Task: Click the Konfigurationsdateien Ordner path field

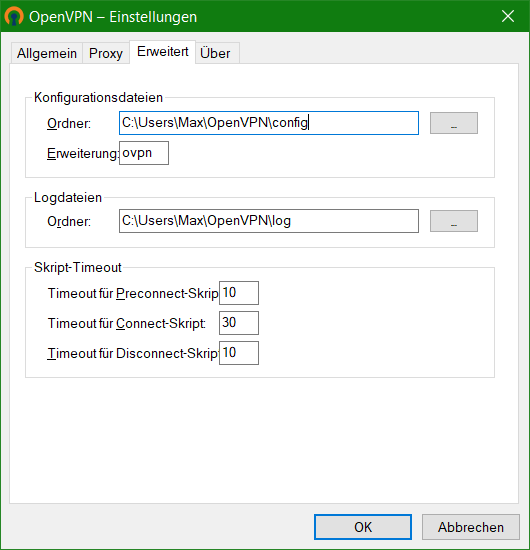Action: point(269,123)
